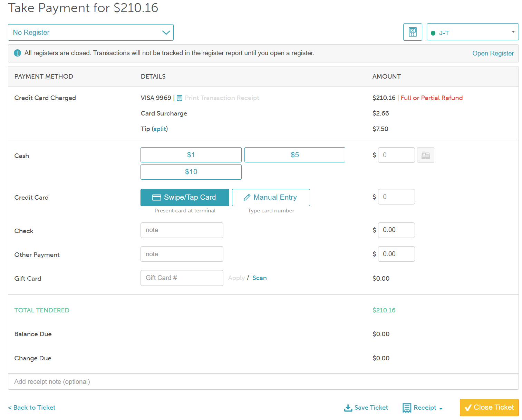This screenshot has width=522, height=420.
Task: Click the receipt icon next to Print Transaction Receipt
Action: [x=180, y=98]
